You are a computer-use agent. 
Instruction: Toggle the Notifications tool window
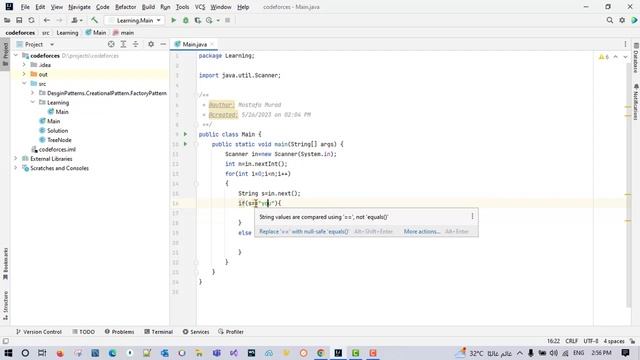[x=636, y=102]
